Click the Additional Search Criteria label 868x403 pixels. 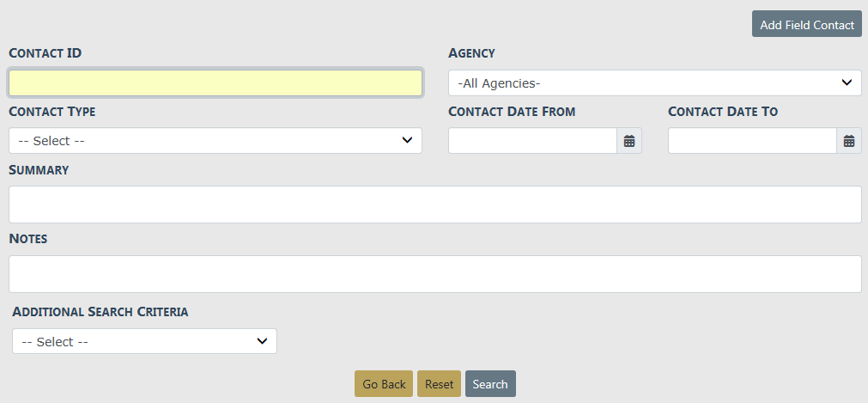point(100,312)
